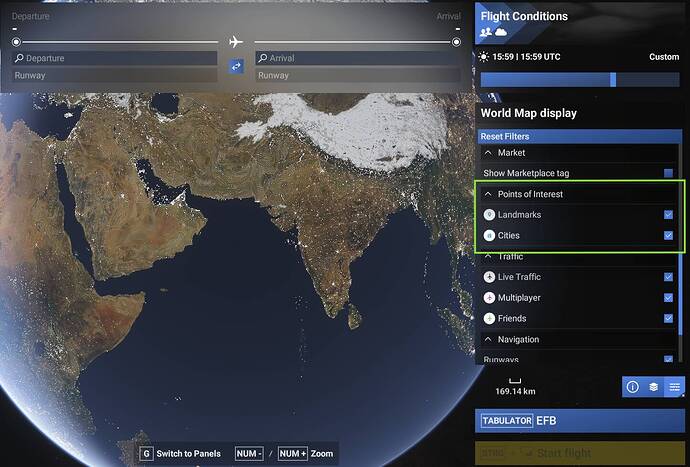Screen dimensions: 690x467
Task: Click the 169.14 km scale text
Action: [515, 391]
